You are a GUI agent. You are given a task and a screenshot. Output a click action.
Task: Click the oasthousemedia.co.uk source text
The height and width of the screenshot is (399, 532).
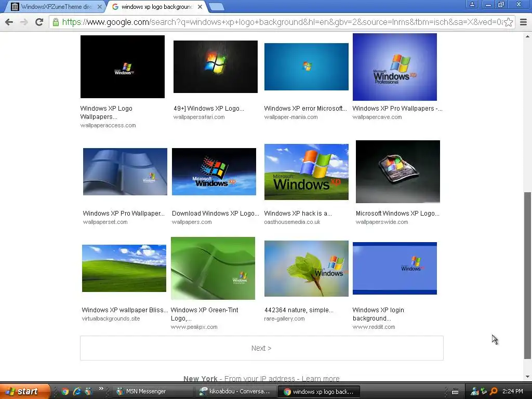point(292,222)
